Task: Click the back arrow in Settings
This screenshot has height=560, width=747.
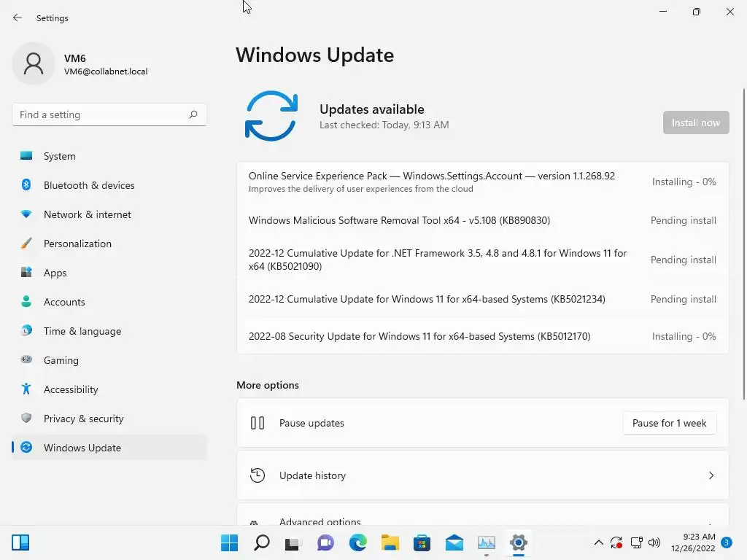Action: click(x=18, y=17)
